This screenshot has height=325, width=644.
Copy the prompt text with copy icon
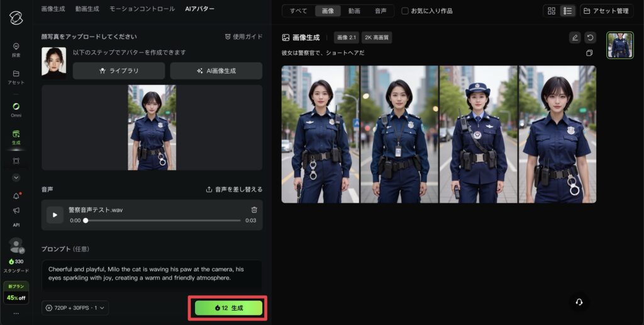589,53
